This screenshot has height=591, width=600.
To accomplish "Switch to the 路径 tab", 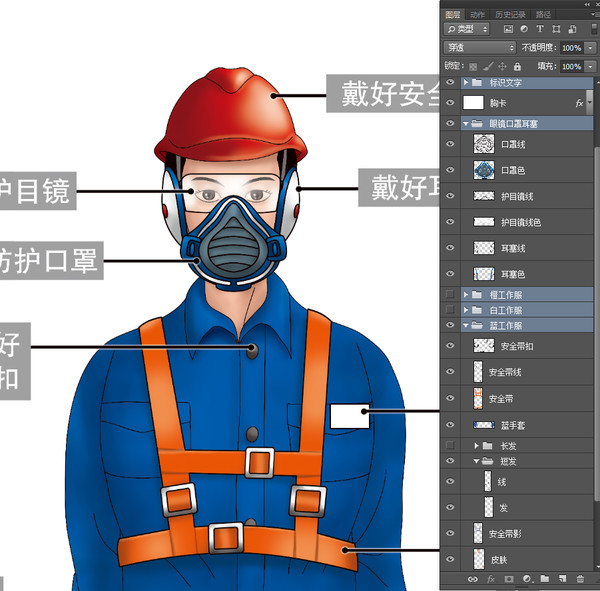I will click(x=543, y=15).
